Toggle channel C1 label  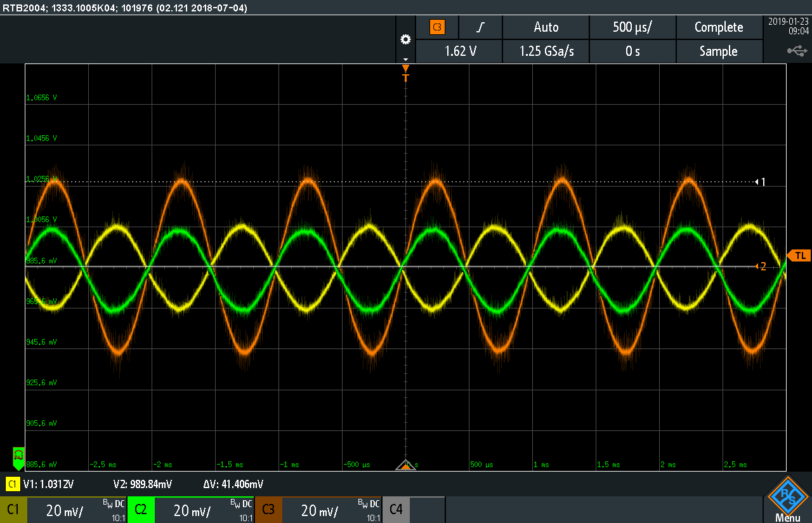13,510
